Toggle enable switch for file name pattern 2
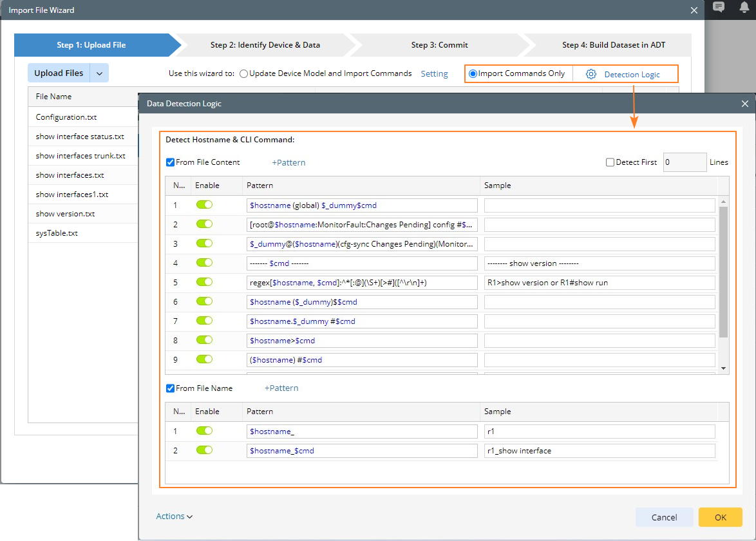The height and width of the screenshot is (541, 756). (x=204, y=450)
